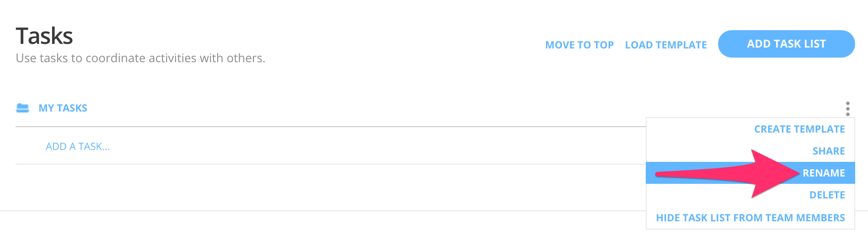The height and width of the screenshot is (246, 868).
Task: Toggle HIDE TASK LIST FROM TEAM MEMBERS
Action: 750,218
